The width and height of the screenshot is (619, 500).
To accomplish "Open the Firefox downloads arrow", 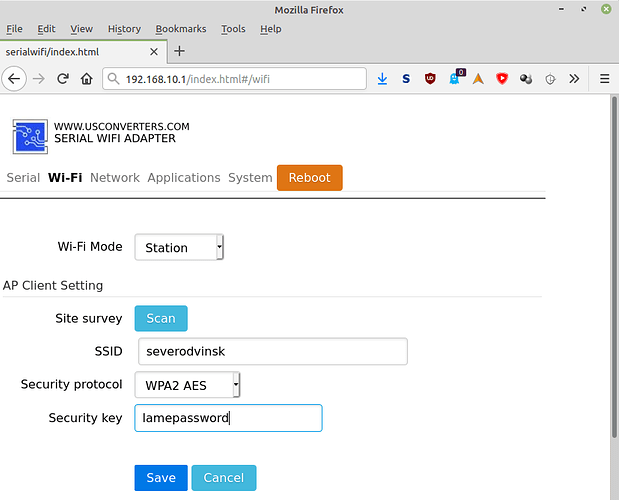I will click(382, 79).
